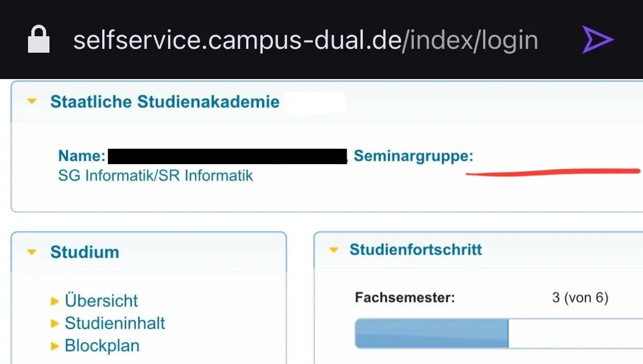643x364 pixels.
Task: Click the blacked-out name field
Action: tap(228, 156)
